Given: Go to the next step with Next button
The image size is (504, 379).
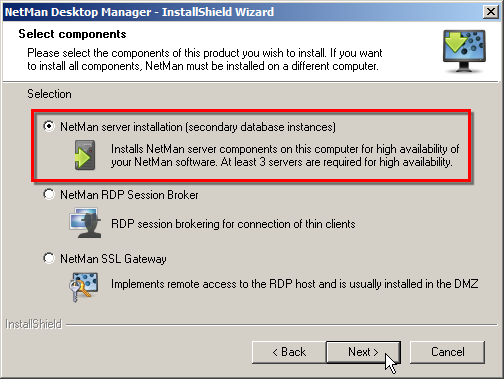Looking at the screenshot, I should click(x=363, y=352).
